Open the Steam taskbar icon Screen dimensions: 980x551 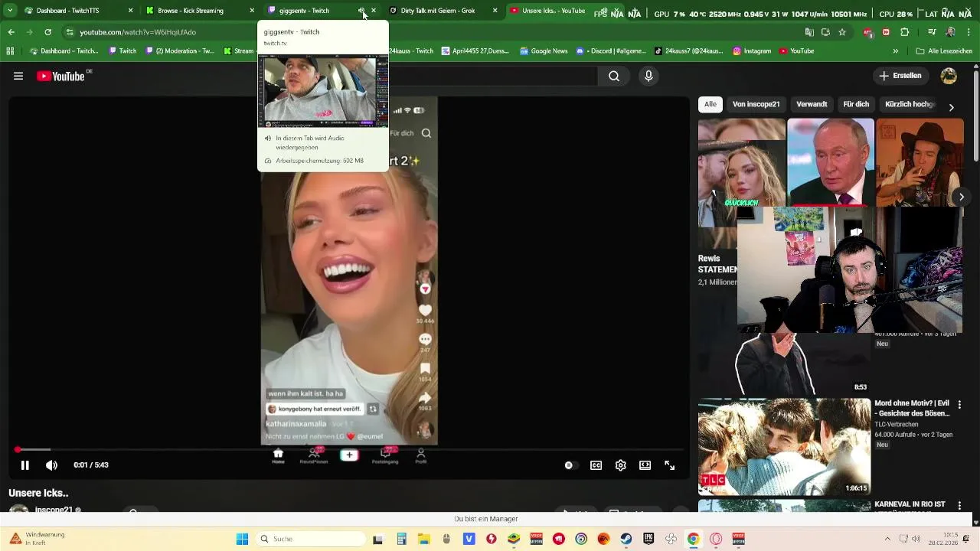(x=626, y=539)
